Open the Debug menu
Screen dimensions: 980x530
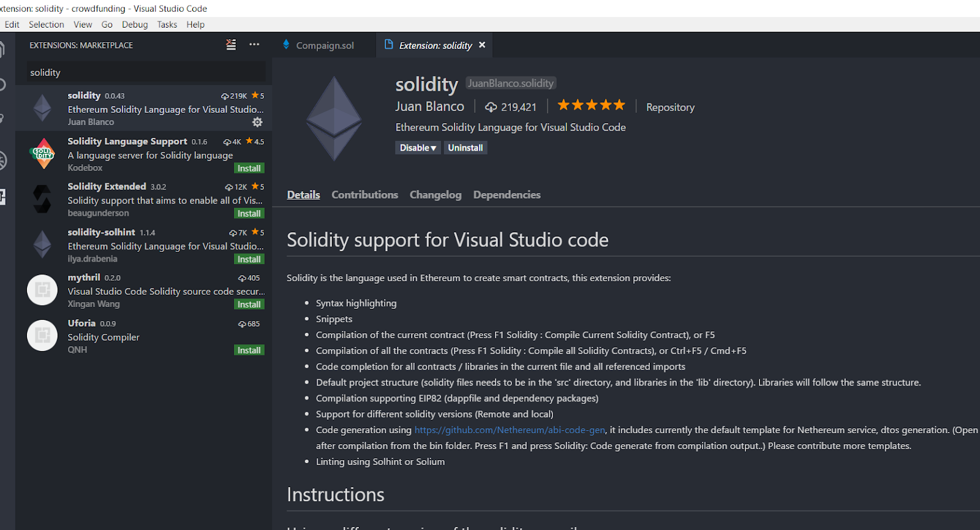pyautogui.click(x=135, y=25)
